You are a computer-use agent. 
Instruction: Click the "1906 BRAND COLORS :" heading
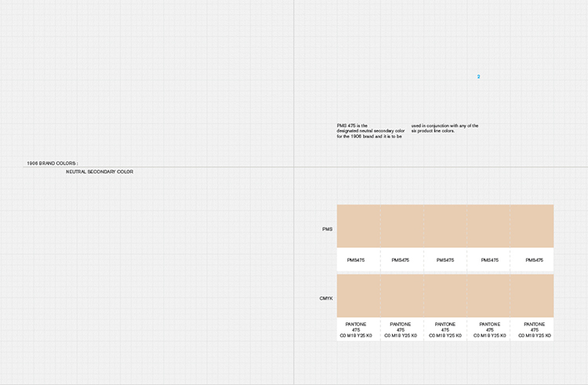click(53, 163)
